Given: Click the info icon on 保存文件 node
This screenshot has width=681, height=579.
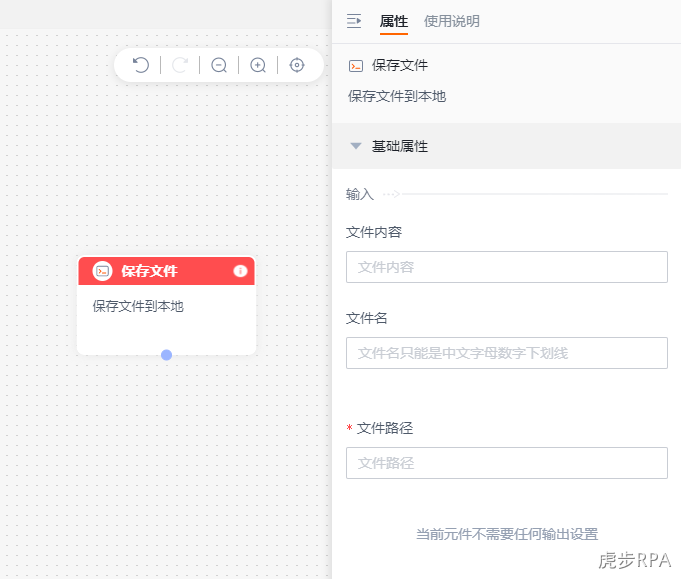Looking at the screenshot, I should point(240,271).
